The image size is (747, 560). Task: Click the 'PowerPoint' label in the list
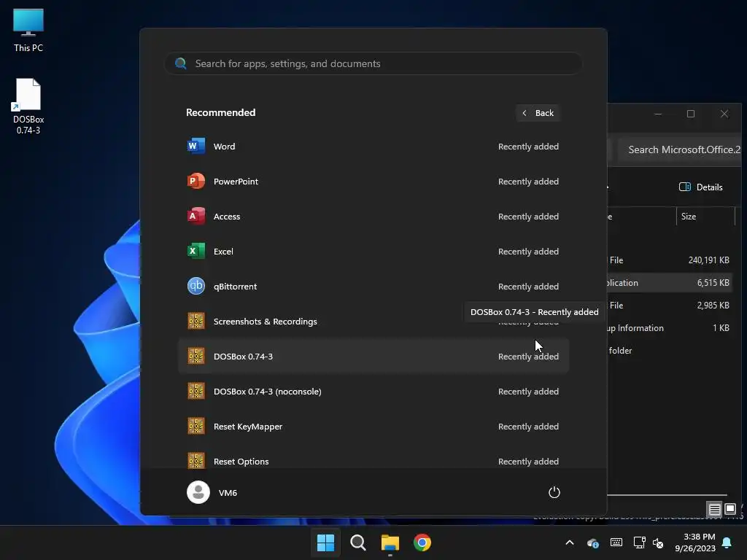tap(236, 182)
